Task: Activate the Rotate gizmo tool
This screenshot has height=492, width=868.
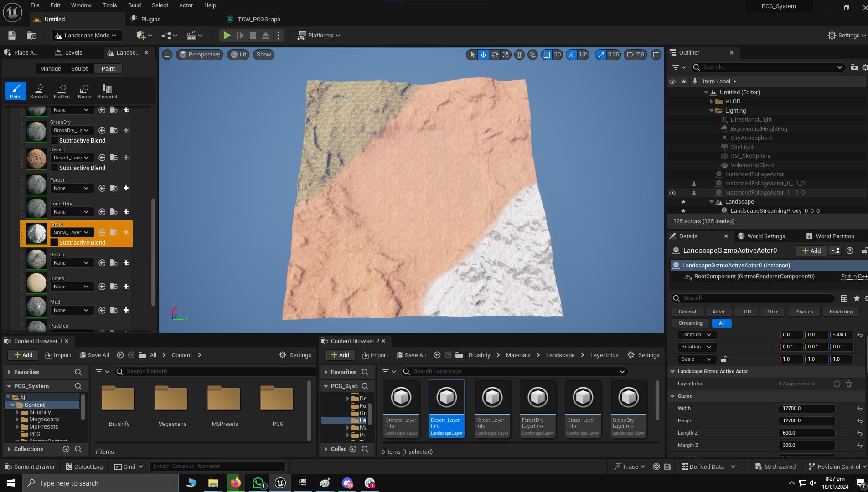Action: click(495, 55)
